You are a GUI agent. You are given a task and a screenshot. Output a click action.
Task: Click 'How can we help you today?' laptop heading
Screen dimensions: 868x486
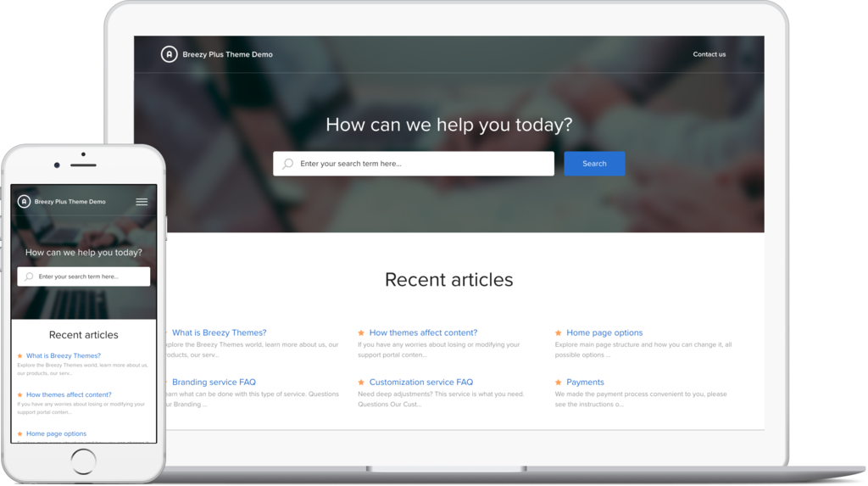[449, 125]
